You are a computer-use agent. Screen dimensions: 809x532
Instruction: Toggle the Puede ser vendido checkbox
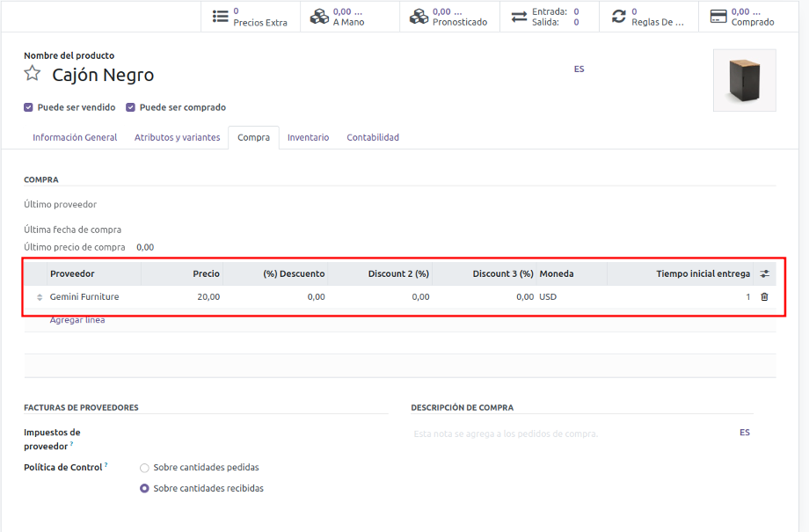coord(29,107)
